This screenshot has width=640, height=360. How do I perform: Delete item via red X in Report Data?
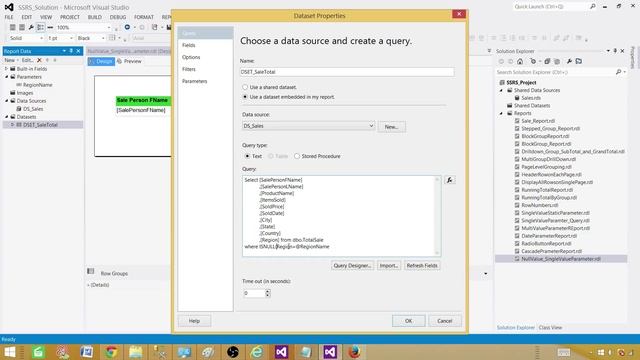pyautogui.click(x=39, y=60)
